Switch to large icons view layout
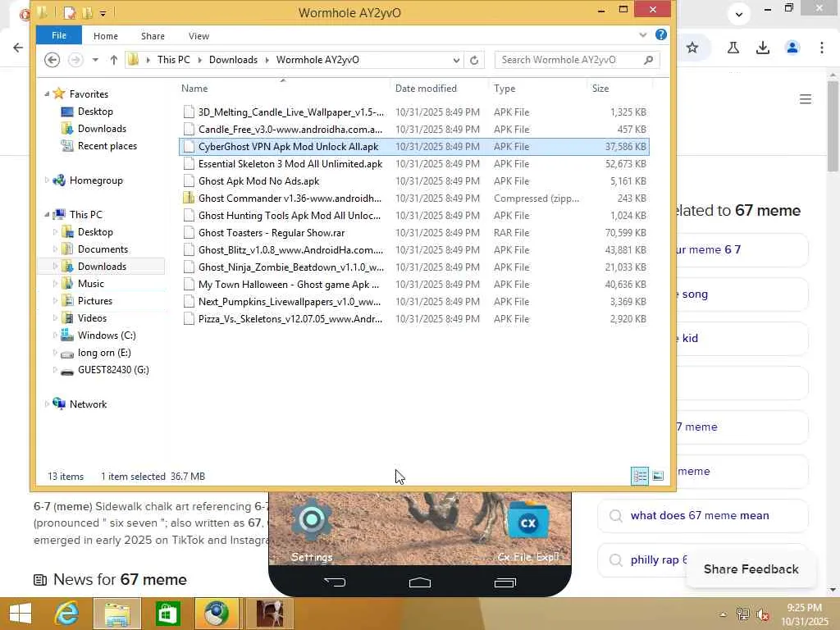This screenshot has width=840, height=630. [x=658, y=476]
